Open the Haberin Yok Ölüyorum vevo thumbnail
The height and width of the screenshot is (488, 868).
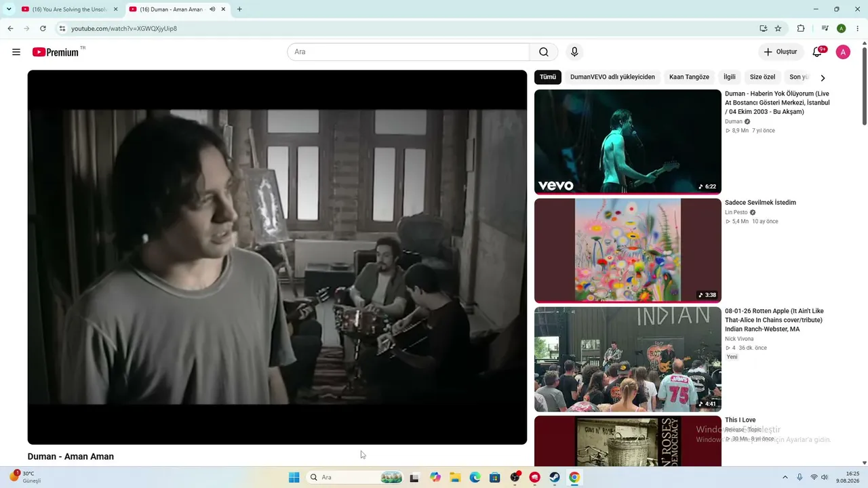tap(628, 142)
